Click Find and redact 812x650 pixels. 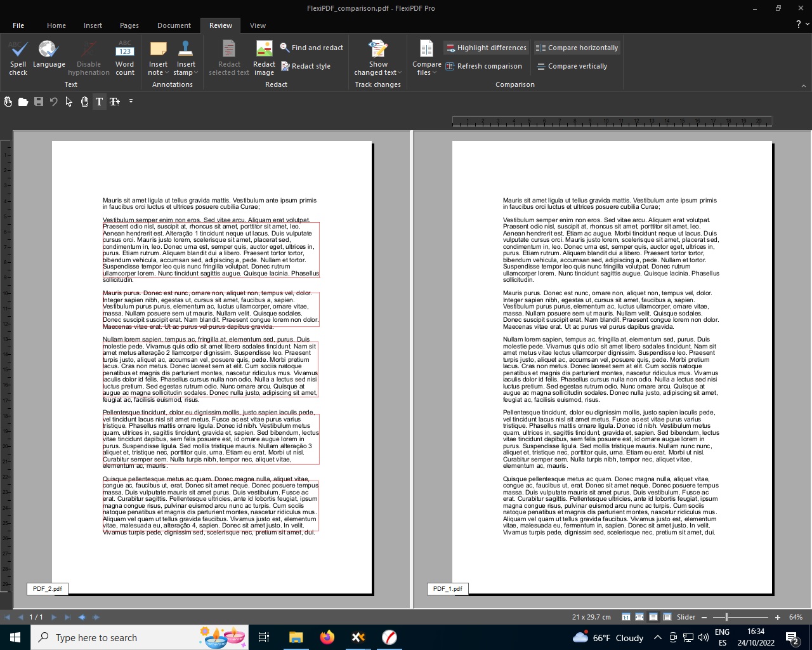311,48
